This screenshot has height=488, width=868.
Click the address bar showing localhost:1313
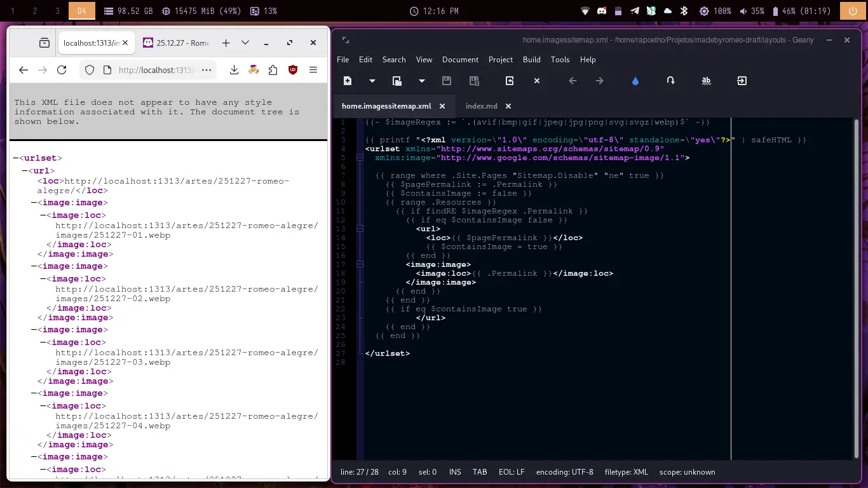pos(159,70)
